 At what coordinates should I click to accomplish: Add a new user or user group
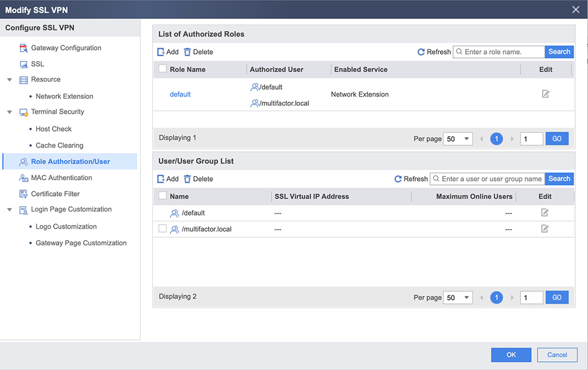click(168, 179)
